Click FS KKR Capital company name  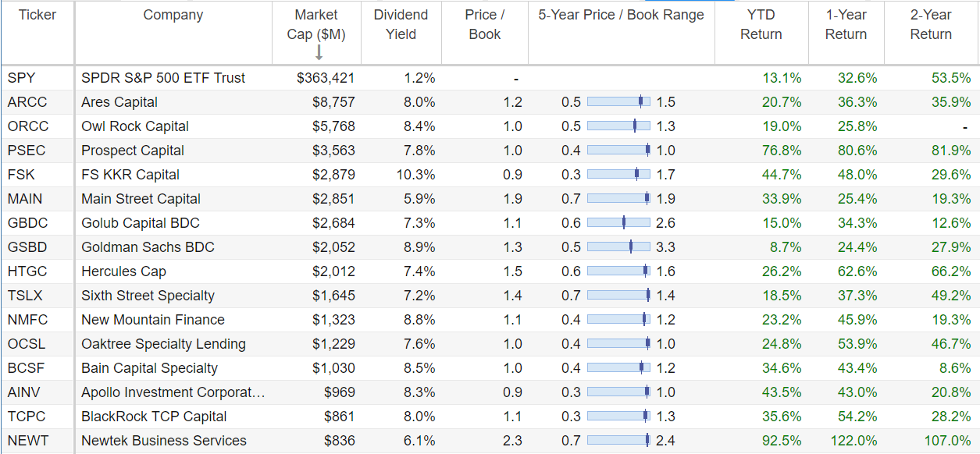coord(130,175)
